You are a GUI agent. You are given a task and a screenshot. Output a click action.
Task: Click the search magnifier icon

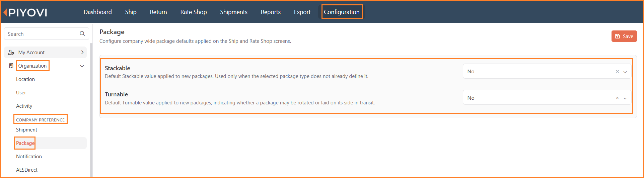click(x=82, y=34)
